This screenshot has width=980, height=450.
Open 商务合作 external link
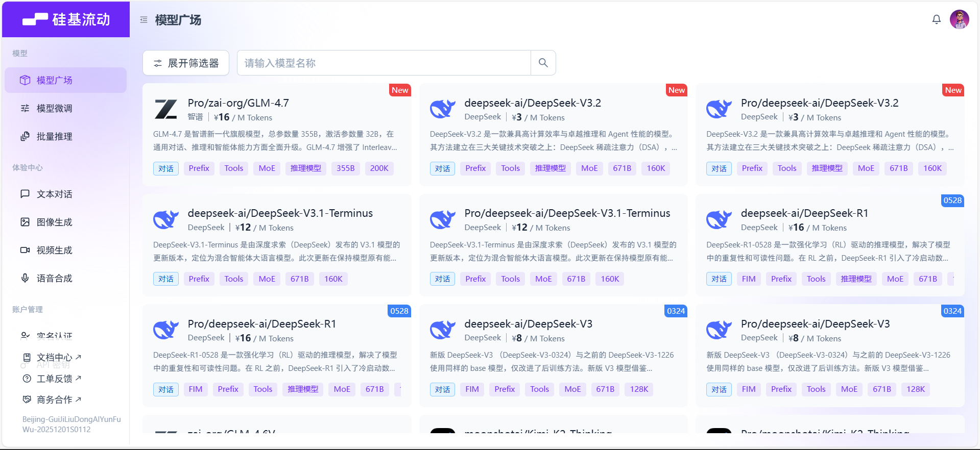[59, 399]
